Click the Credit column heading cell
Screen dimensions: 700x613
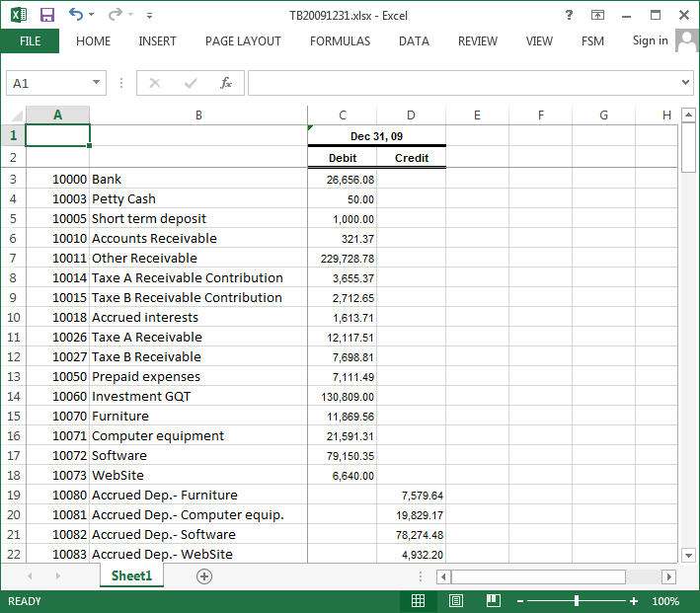(x=411, y=158)
